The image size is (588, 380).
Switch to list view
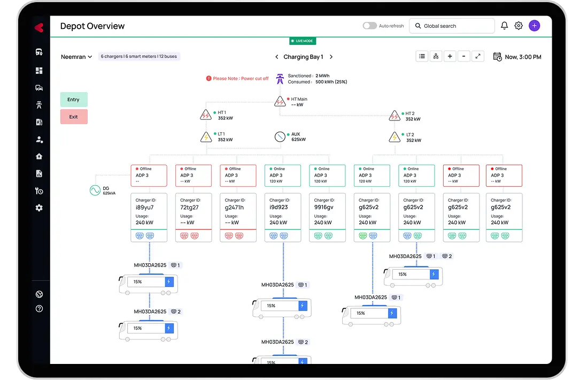(x=422, y=56)
